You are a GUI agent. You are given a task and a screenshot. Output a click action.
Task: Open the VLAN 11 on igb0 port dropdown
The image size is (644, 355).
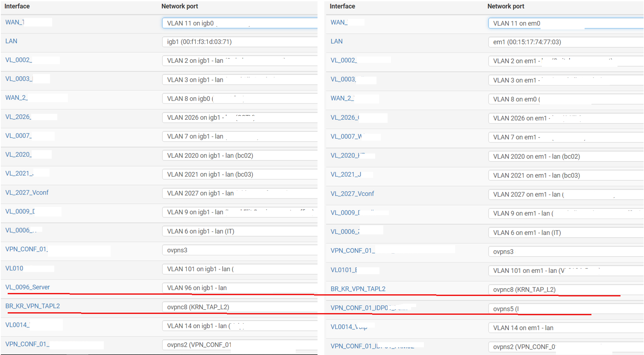pos(240,23)
